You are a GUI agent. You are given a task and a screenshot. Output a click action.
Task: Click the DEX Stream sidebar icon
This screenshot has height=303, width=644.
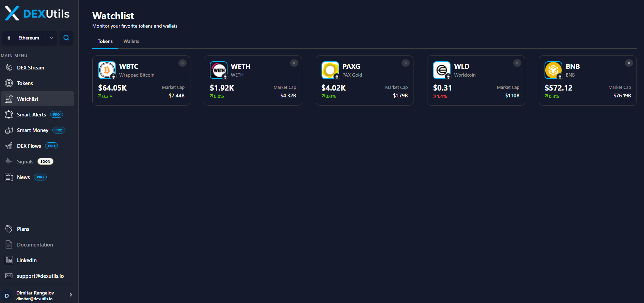9,67
